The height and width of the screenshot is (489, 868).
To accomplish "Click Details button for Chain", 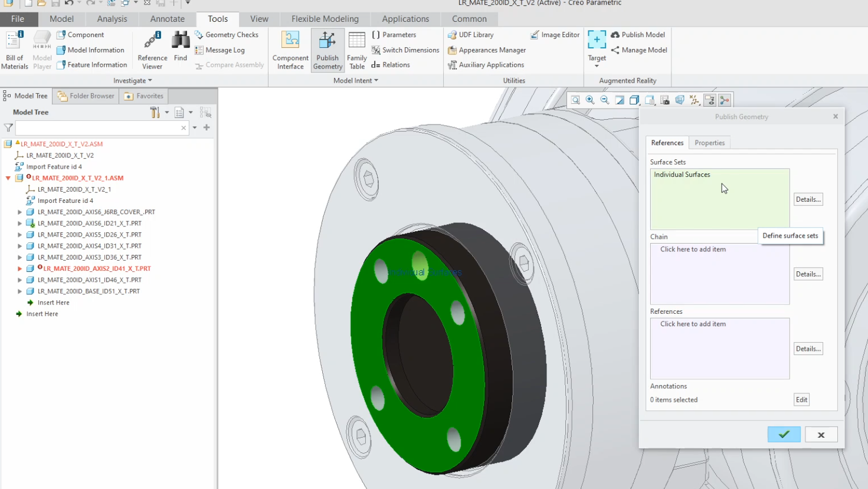I will pos(808,274).
